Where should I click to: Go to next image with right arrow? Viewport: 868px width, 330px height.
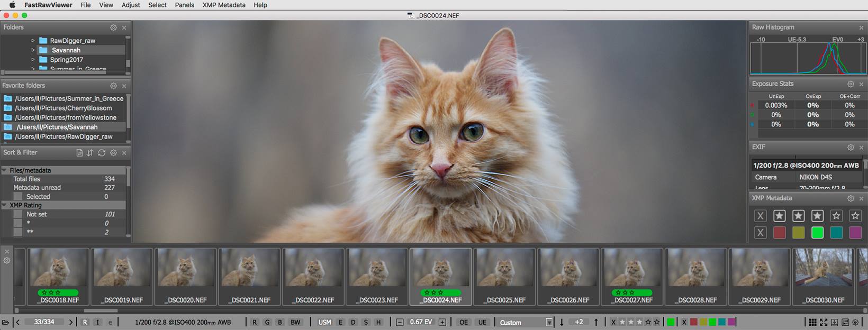click(x=71, y=322)
